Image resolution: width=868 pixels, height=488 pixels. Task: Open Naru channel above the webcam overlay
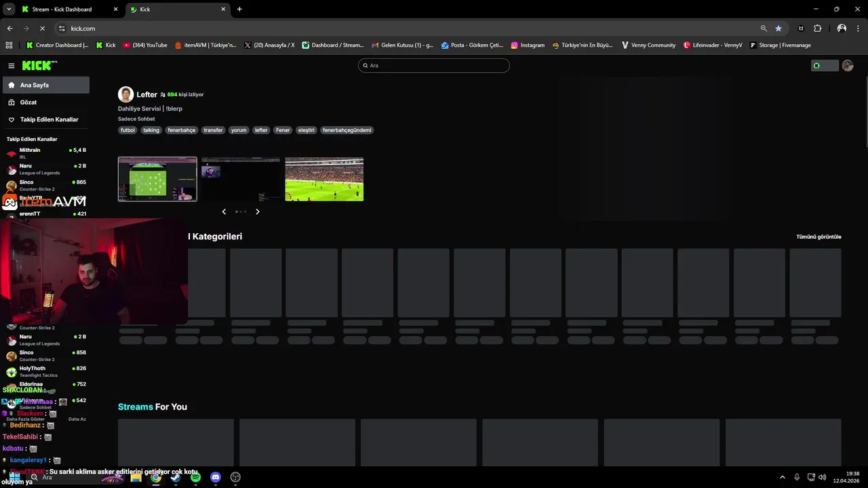46,169
